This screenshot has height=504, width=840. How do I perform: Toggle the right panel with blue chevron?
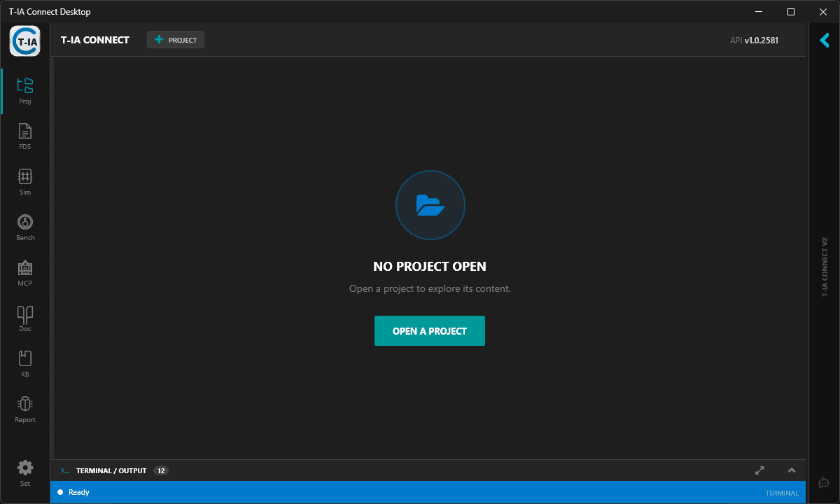(x=824, y=40)
